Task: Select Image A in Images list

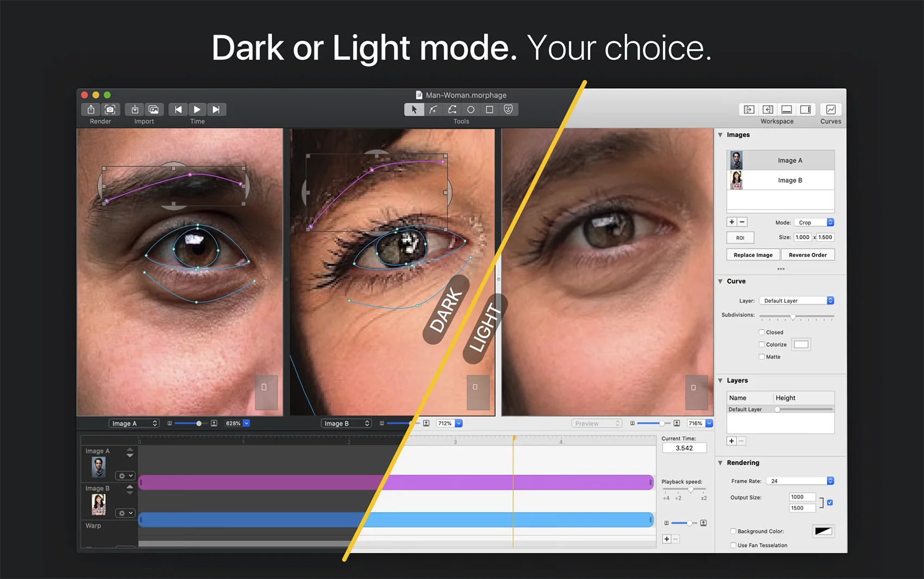Action: tap(781, 160)
